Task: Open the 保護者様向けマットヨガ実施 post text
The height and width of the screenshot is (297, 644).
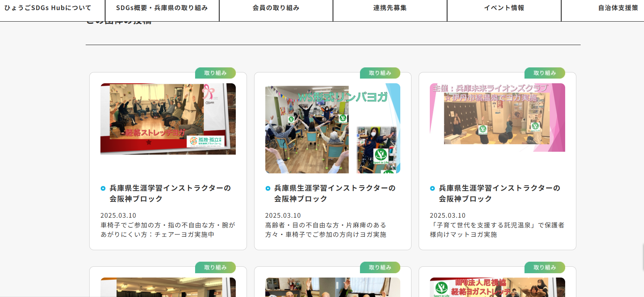Action: point(497,230)
